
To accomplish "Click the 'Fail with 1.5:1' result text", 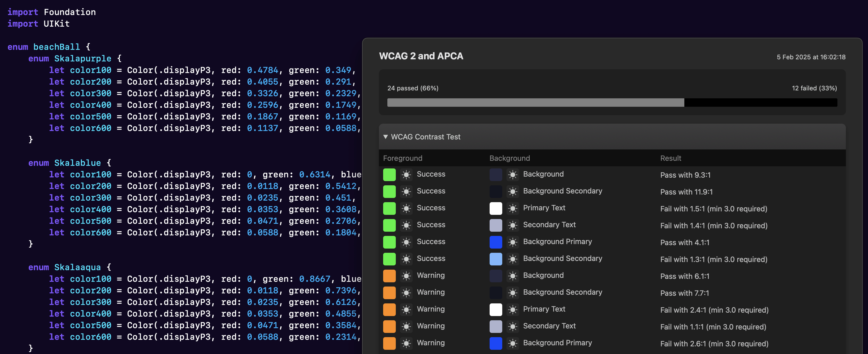I will [x=714, y=209].
